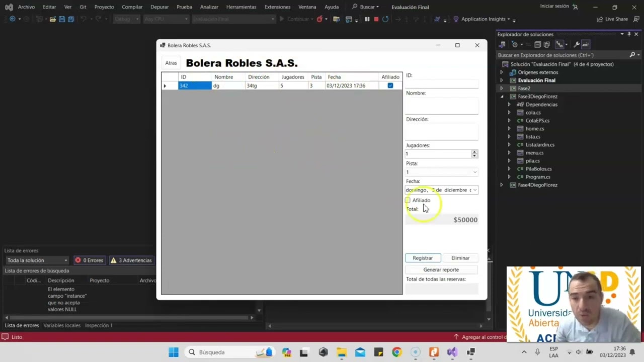Click Pending changes filter clock icon
644x362 pixels.
click(x=515, y=45)
